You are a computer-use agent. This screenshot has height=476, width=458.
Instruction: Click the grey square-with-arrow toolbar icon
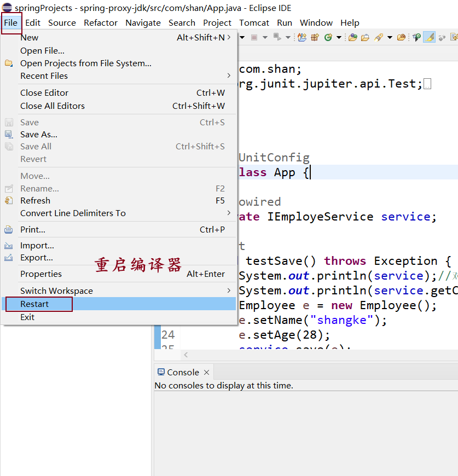277,37
